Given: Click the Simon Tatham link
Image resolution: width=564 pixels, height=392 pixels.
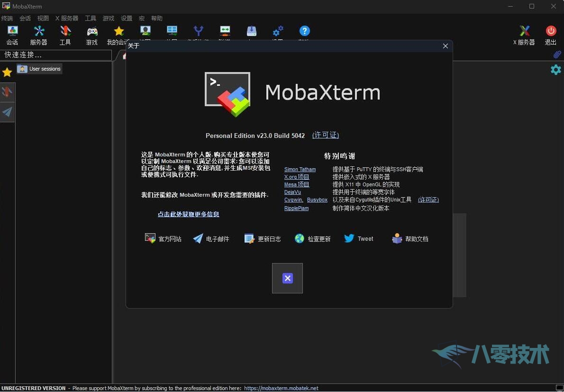Looking at the screenshot, I should coord(300,169).
